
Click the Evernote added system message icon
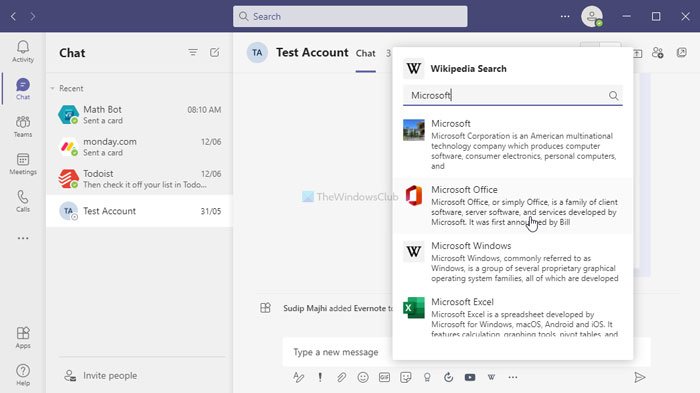pos(265,308)
